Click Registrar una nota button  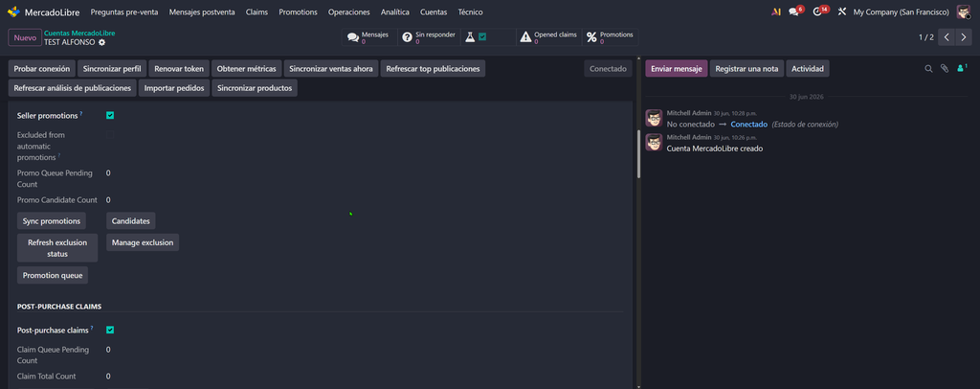point(746,69)
